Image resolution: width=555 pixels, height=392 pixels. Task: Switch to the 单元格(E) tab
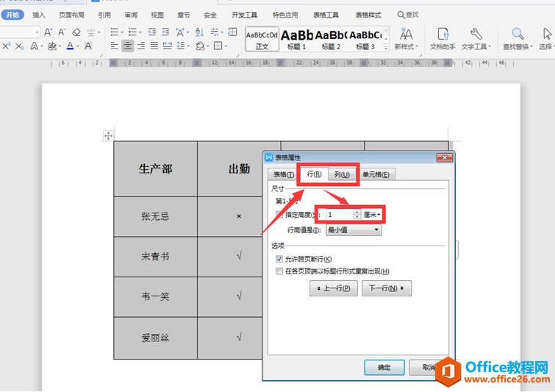pos(376,174)
